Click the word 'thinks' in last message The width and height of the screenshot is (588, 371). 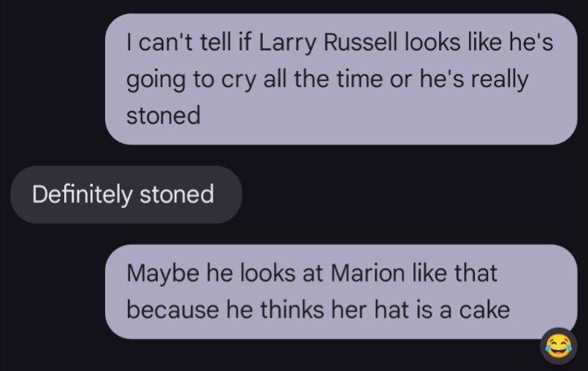[x=291, y=310]
